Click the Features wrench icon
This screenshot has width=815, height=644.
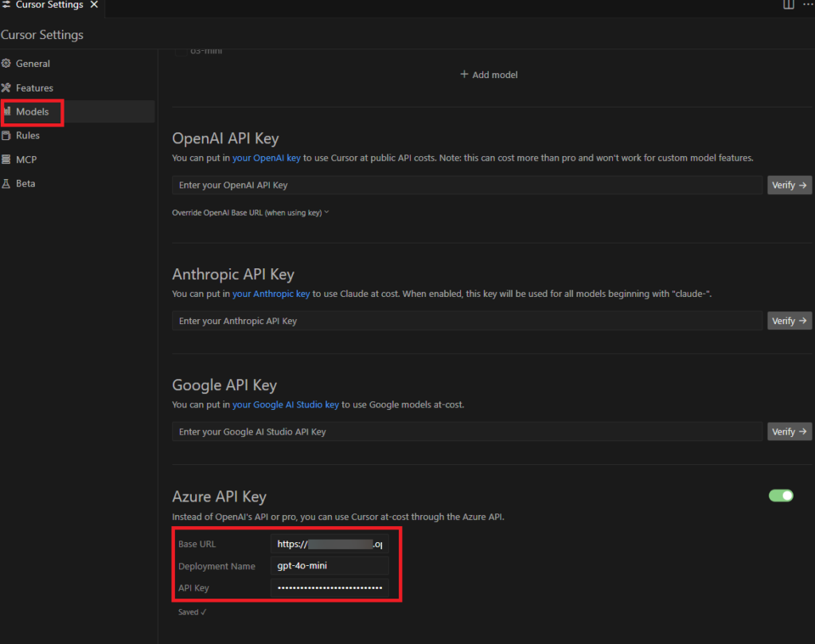coord(6,88)
